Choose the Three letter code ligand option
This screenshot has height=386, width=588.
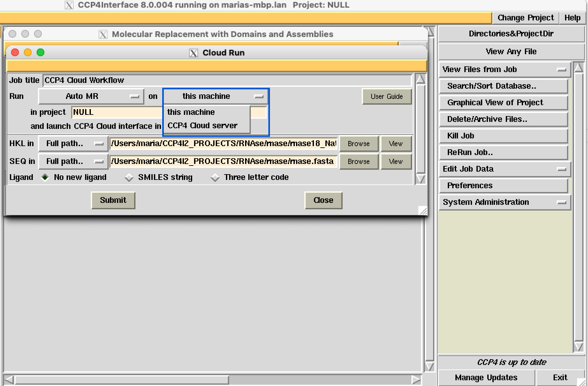pyautogui.click(x=215, y=177)
